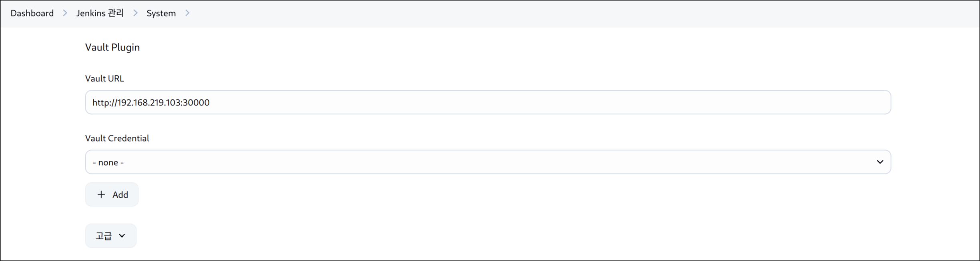Open the chevron after Jenkins 관리 breadcrumb
This screenshot has height=261, width=980.
point(135,13)
